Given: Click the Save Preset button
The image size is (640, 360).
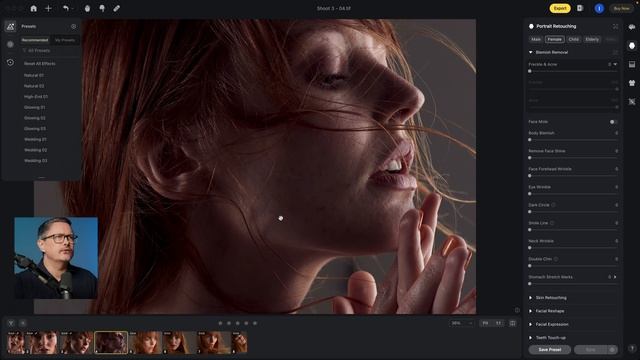Looking at the screenshot, I should 549,350.
